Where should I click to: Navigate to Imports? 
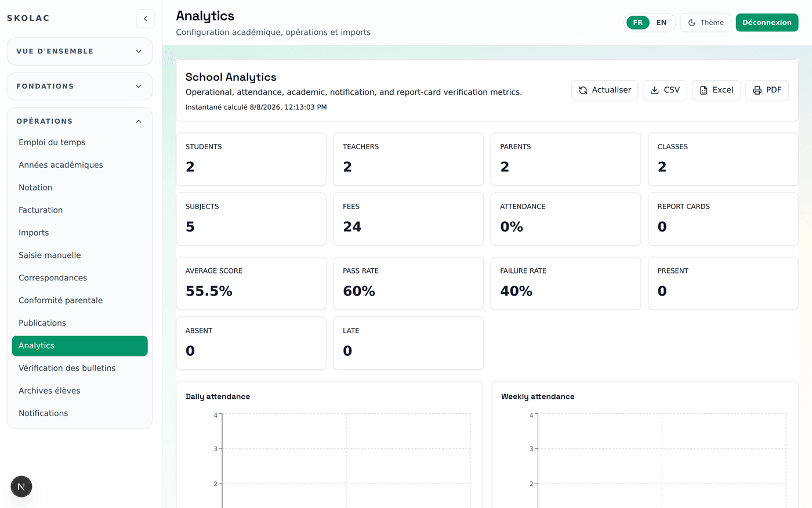tap(79, 233)
